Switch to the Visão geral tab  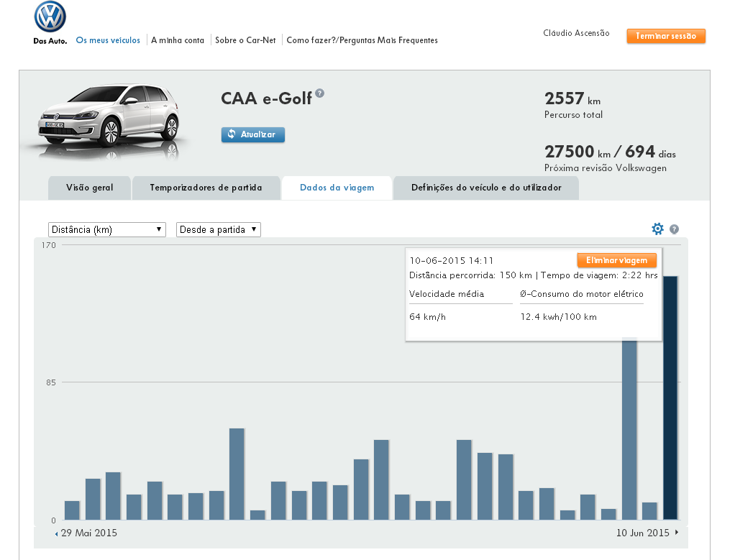89,188
